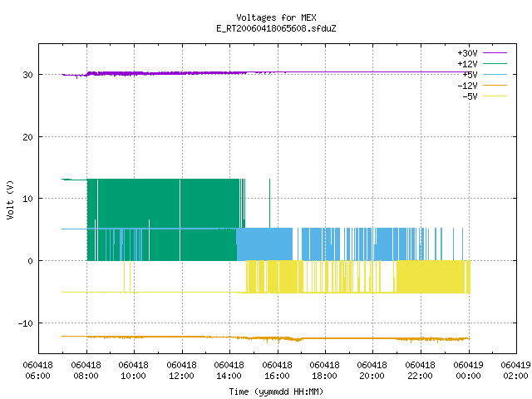Viewport: 532px width, 399px height.
Task: Click the blue +5V legend line sample
Action: pyautogui.click(x=495, y=74)
